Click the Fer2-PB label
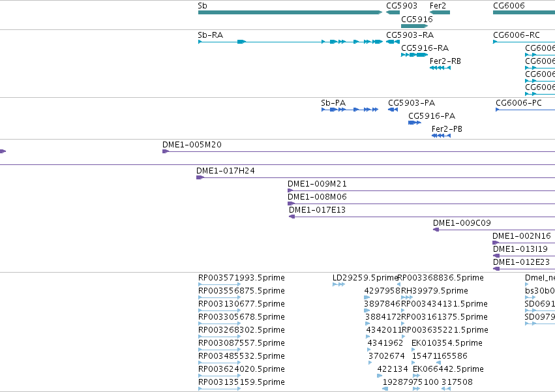Image resolution: width=555 pixels, height=392 pixels. 447,128
